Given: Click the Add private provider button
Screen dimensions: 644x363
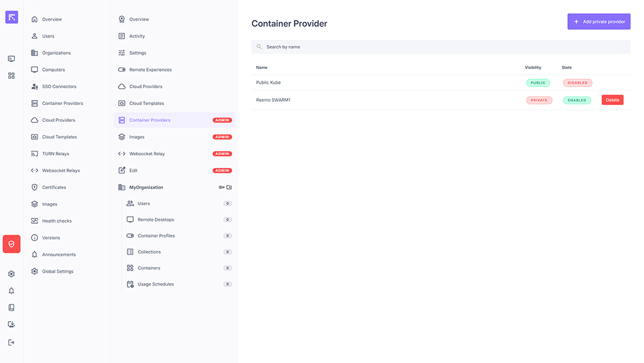Looking at the screenshot, I should (x=598, y=22).
